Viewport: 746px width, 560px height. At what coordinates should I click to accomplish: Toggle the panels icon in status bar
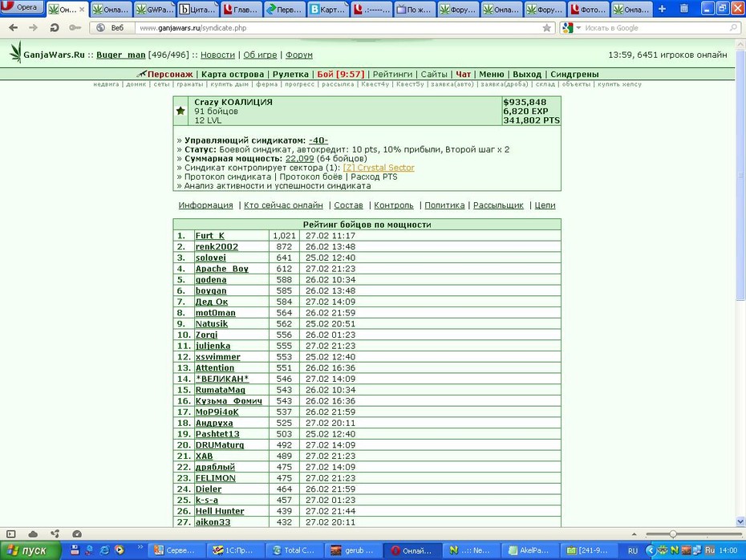tap(11, 534)
